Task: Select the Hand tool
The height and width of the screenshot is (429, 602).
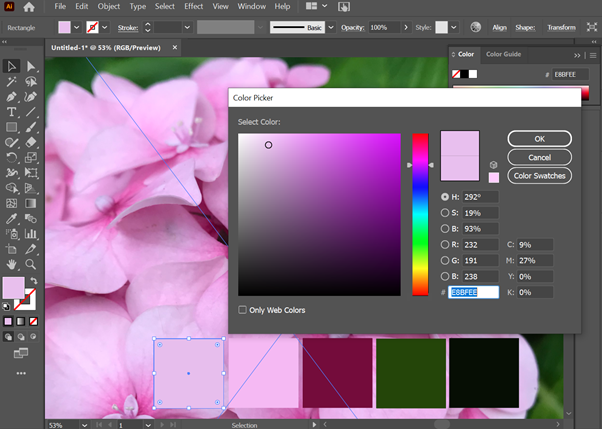Action: pos(12,264)
